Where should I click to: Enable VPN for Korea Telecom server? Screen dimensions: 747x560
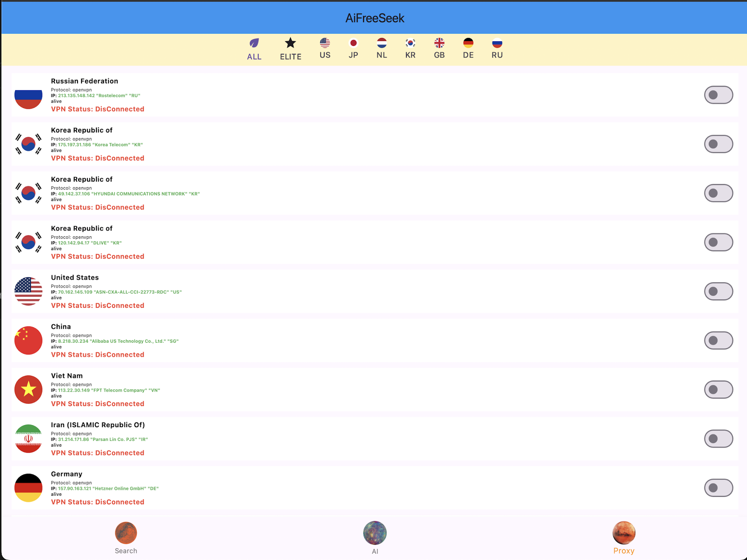point(718,144)
